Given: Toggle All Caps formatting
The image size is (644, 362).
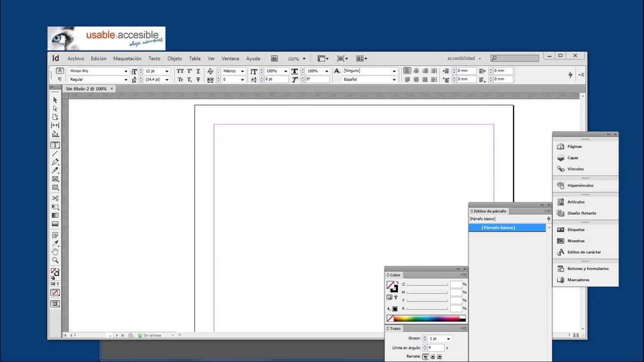Looking at the screenshot, I should tap(180, 71).
